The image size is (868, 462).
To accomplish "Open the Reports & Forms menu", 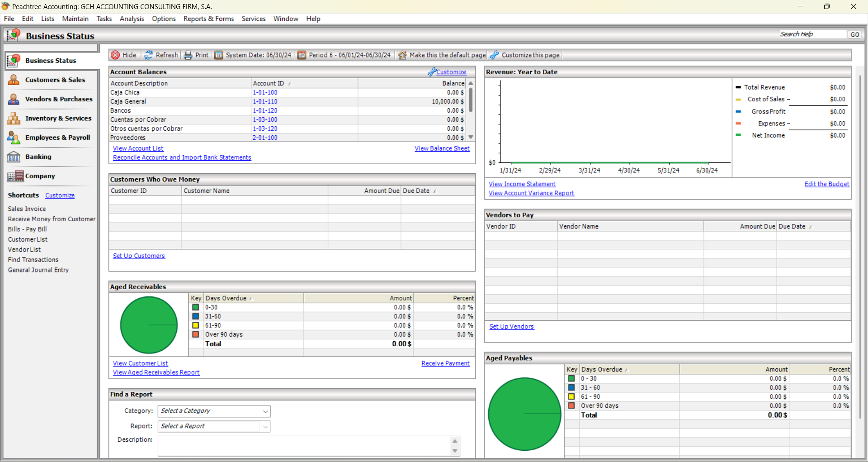I will pyautogui.click(x=208, y=19).
